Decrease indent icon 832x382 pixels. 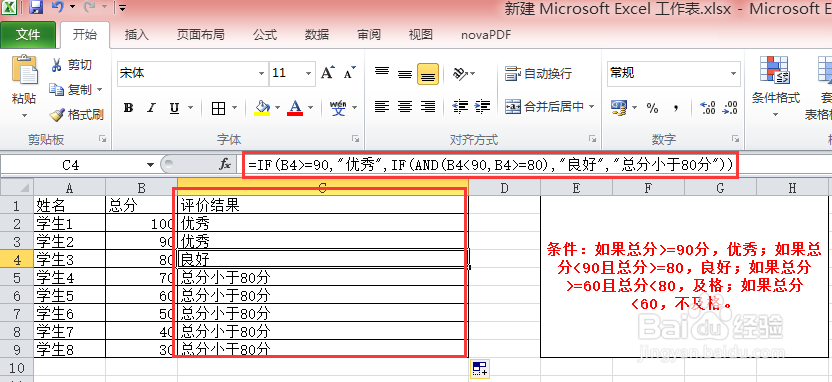click(x=460, y=107)
